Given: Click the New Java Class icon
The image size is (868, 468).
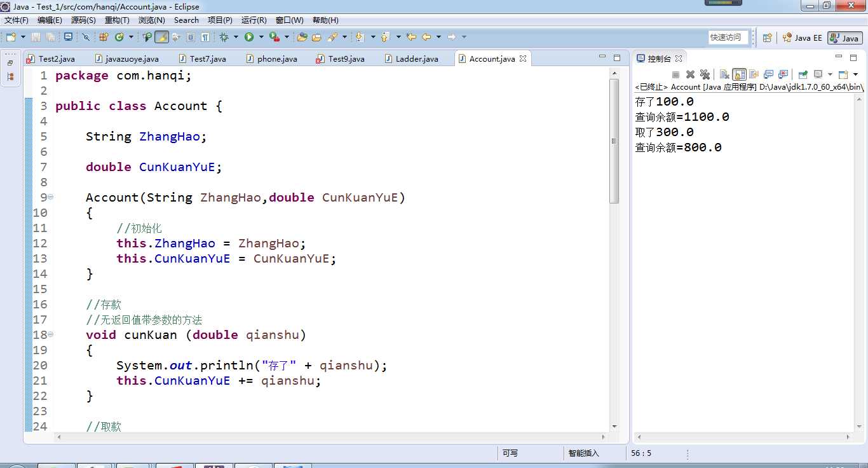Looking at the screenshot, I should click(x=119, y=37).
